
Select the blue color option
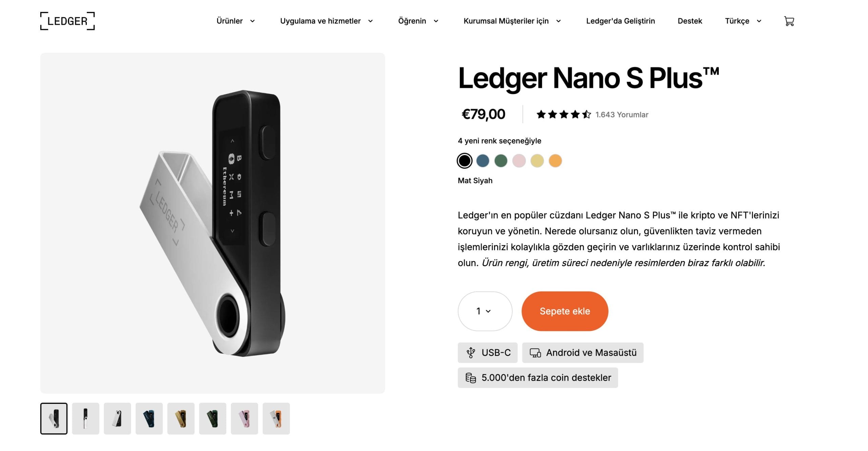tap(483, 160)
